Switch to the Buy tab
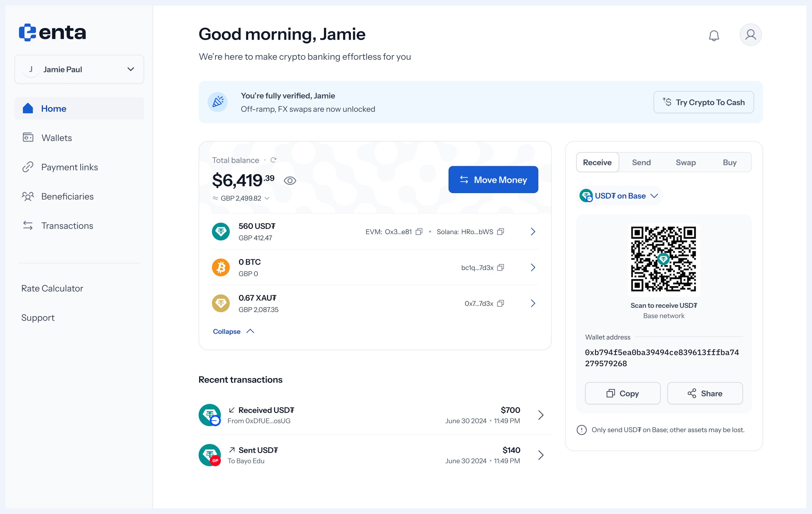 point(729,162)
